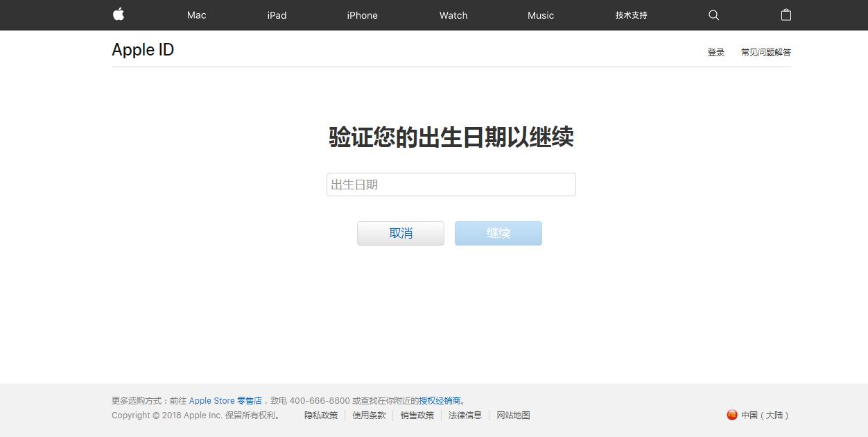
Task: Click the 验证您的出生日期以继续 heading
Action: [x=451, y=137]
